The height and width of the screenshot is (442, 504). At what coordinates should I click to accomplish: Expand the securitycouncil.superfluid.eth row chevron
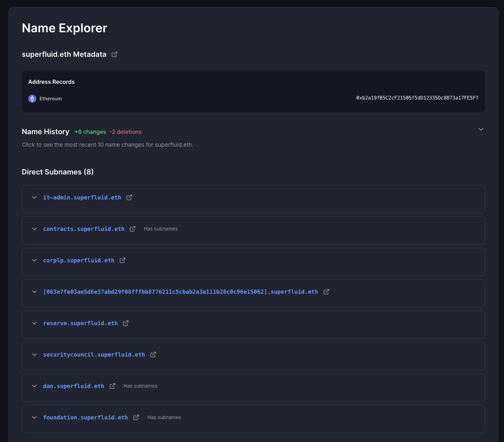pos(34,355)
